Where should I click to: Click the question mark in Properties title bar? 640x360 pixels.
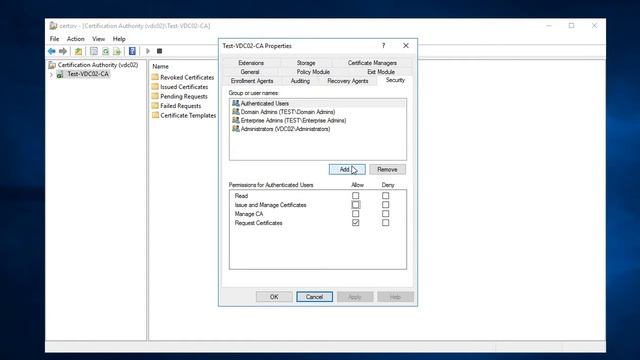click(383, 45)
